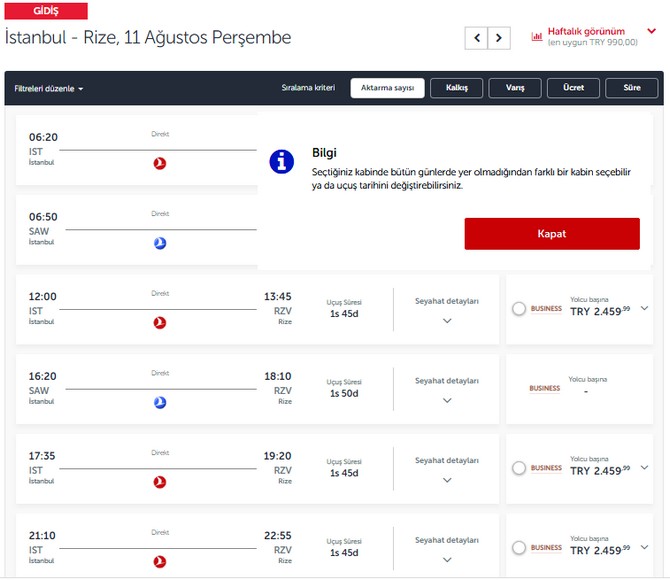Click the previous day arrow button

477,38
